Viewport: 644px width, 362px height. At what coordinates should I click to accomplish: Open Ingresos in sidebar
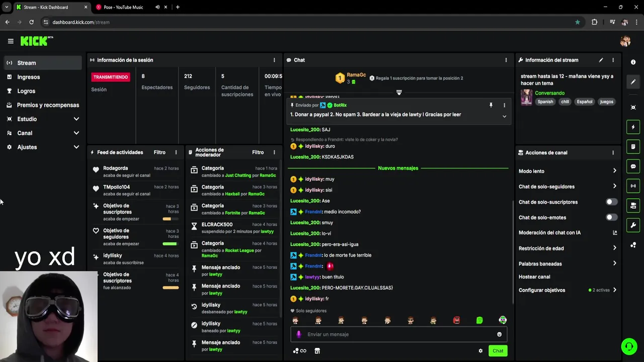pos(43,77)
